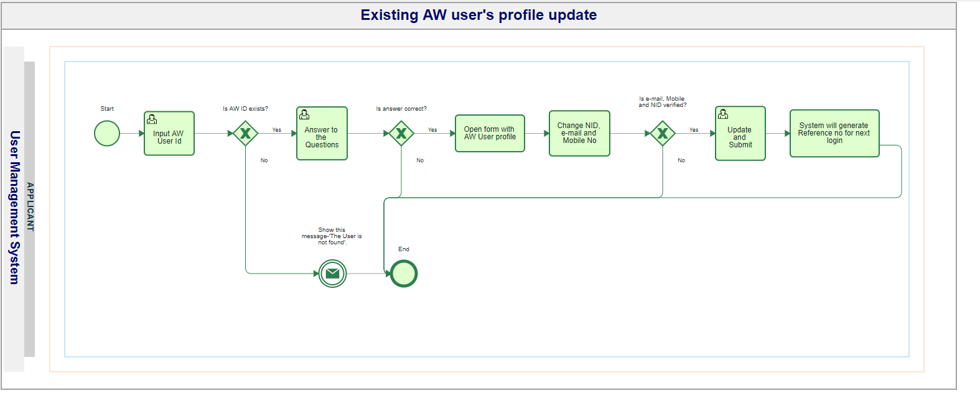Image resolution: width=980 pixels, height=406 pixels.
Task: Click the 'Yes' label after the NID verified gateway
Action: coord(694,130)
